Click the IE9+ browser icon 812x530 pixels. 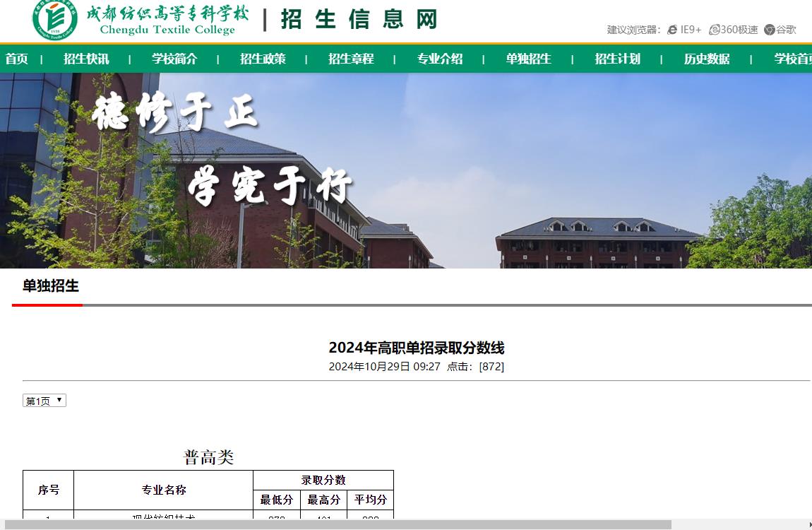coord(672,30)
